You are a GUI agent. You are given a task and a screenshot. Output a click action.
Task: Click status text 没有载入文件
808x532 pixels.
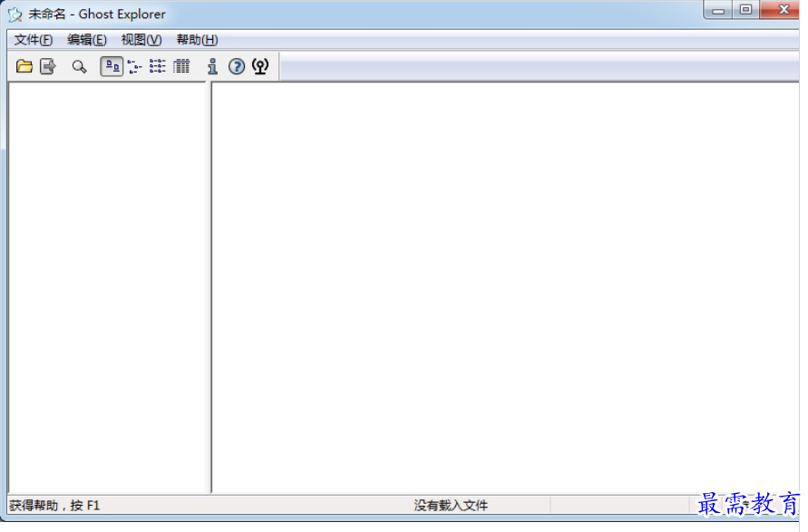click(x=451, y=505)
